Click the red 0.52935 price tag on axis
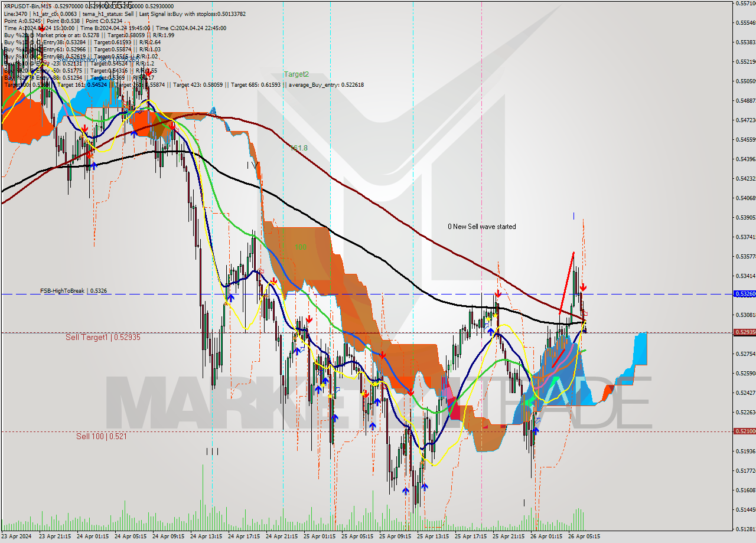 pyautogui.click(x=744, y=332)
